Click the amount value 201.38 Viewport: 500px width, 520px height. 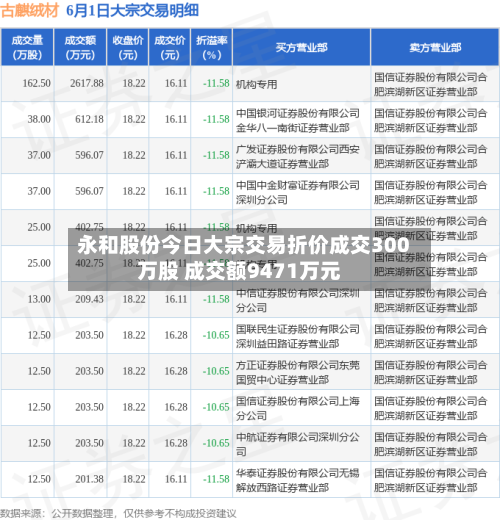tap(89, 479)
